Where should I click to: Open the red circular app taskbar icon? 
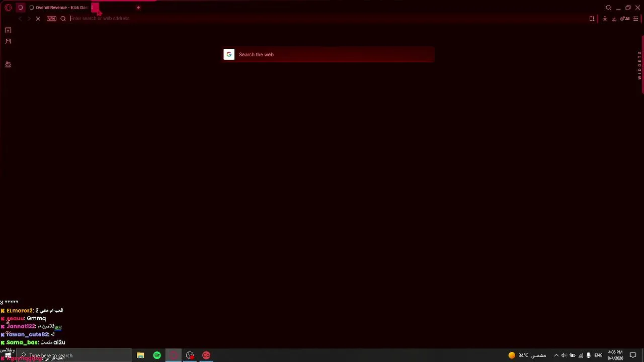(206, 355)
